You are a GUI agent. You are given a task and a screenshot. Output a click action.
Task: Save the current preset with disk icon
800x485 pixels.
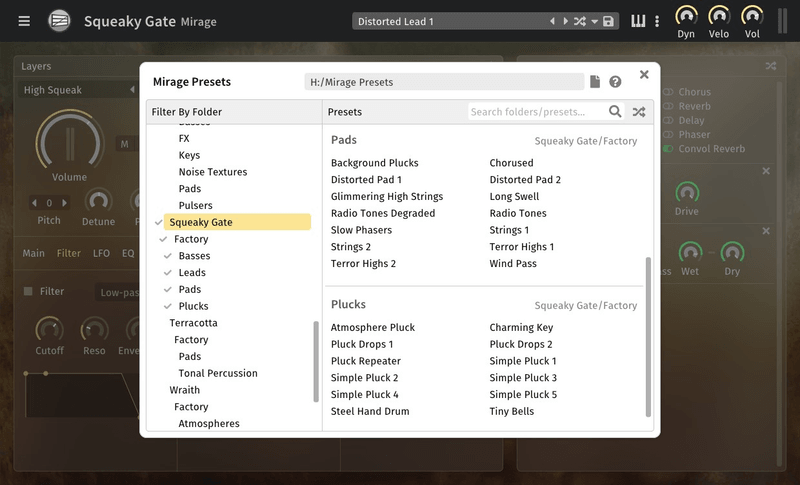tap(609, 21)
